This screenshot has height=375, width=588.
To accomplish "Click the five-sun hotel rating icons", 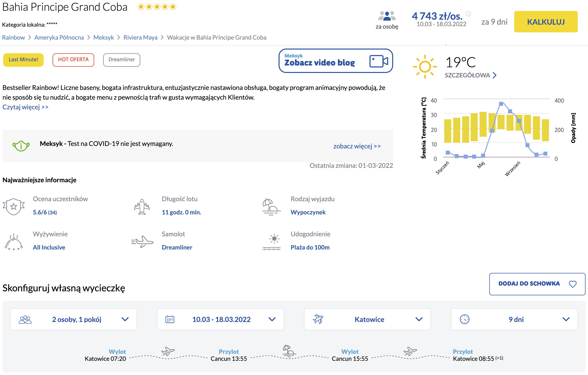I will click(157, 7).
